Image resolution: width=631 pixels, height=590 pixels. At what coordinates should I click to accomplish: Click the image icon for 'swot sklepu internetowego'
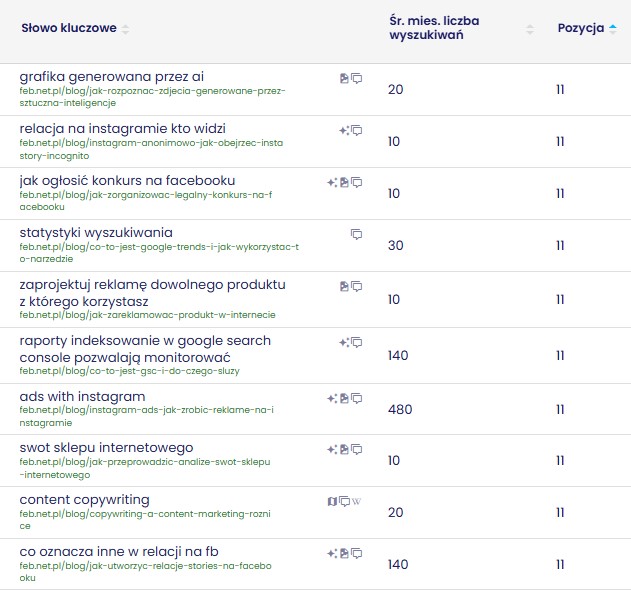pos(344,449)
